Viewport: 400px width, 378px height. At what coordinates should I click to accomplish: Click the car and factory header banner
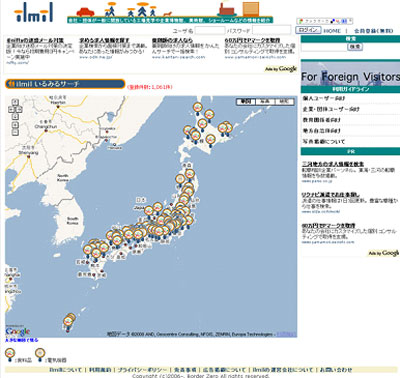coord(170,12)
